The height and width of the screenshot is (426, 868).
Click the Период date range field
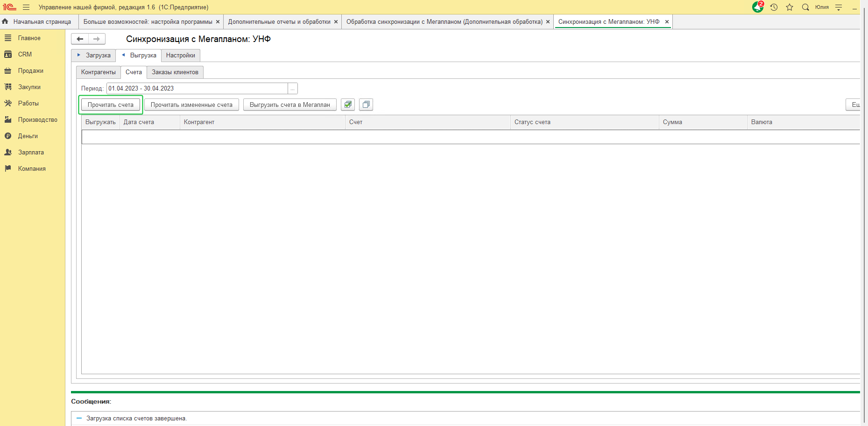coord(197,88)
